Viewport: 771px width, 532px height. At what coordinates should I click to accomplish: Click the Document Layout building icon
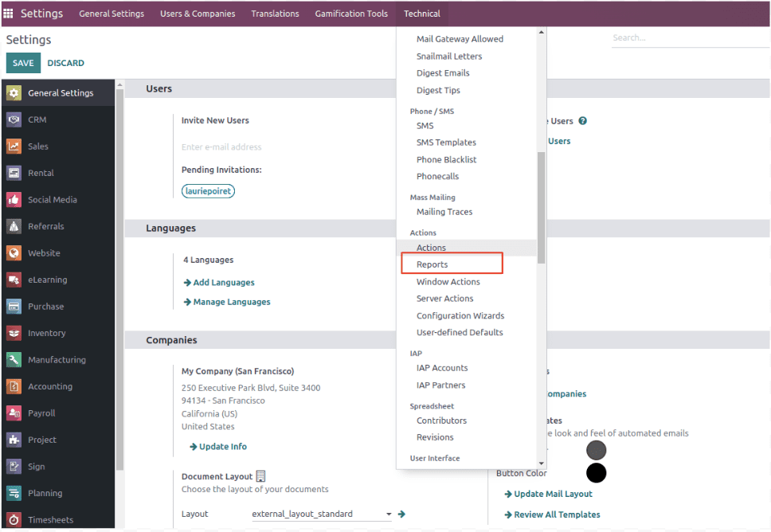[x=261, y=476]
